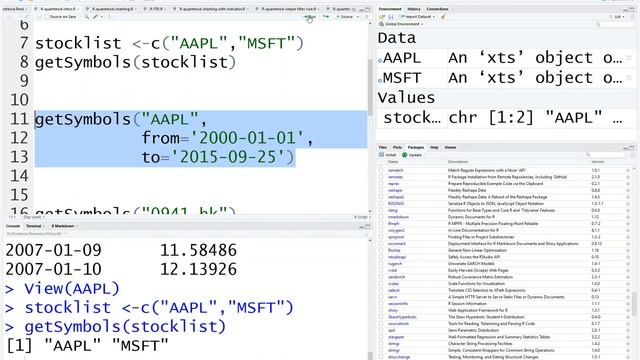This screenshot has width=640, height=360.
Task: Click the Install packages button
Action: pyautogui.click(x=388, y=155)
